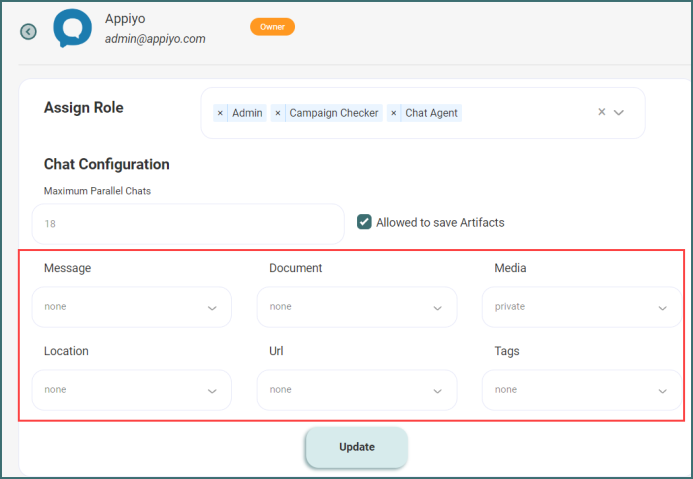Open the Url permission dropdown
Viewport: 693px width, 479px height.
tap(356, 390)
